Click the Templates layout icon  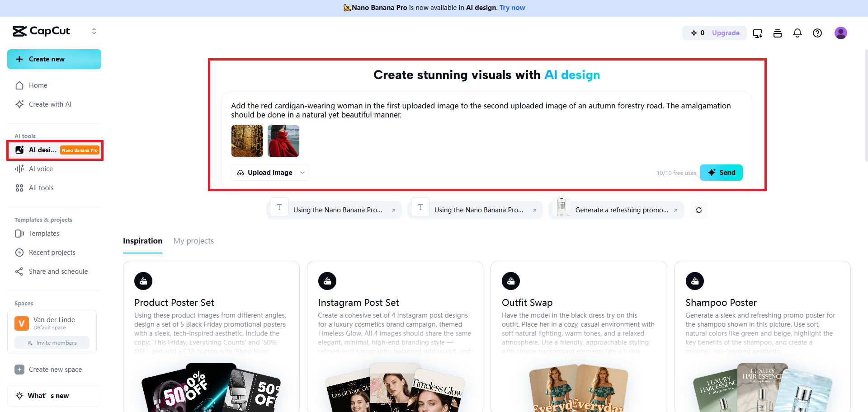point(19,234)
